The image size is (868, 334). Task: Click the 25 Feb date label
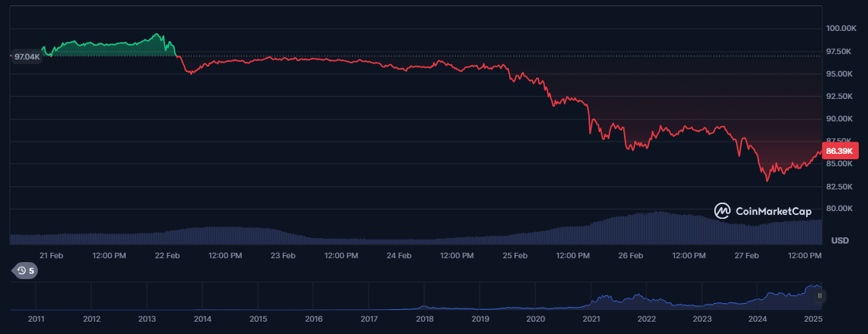tap(515, 255)
